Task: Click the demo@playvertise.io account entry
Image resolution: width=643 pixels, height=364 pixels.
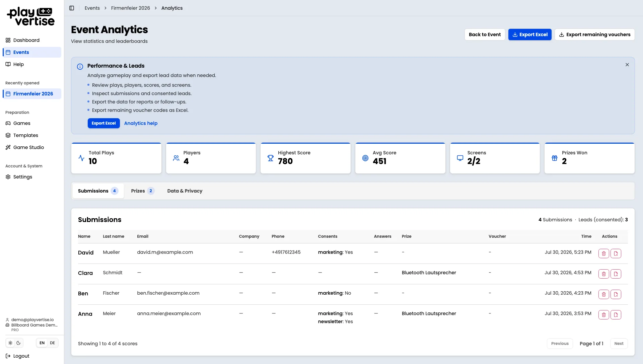Action: (x=32, y=320)
